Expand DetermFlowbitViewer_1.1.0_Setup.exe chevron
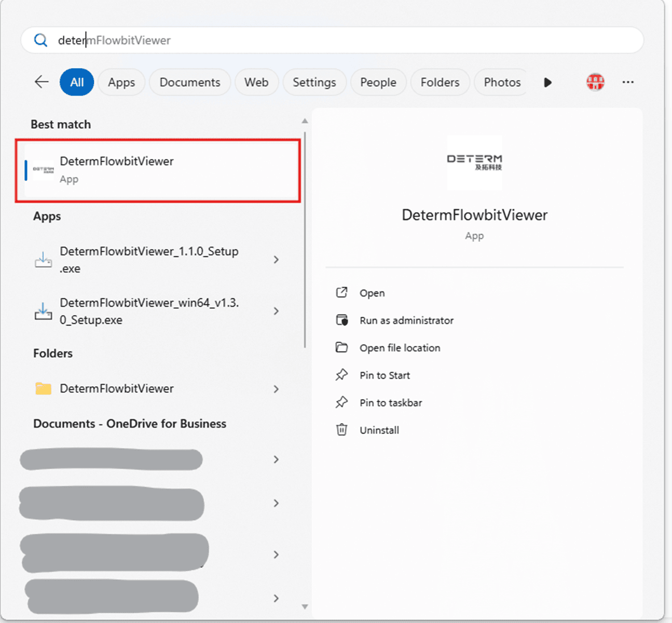This screenshot has height=623, width=672. (276, 260)
